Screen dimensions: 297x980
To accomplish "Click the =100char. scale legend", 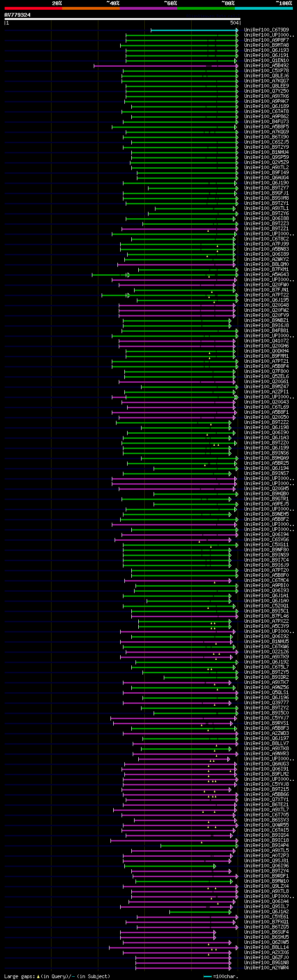I will (x=221, y=976).
